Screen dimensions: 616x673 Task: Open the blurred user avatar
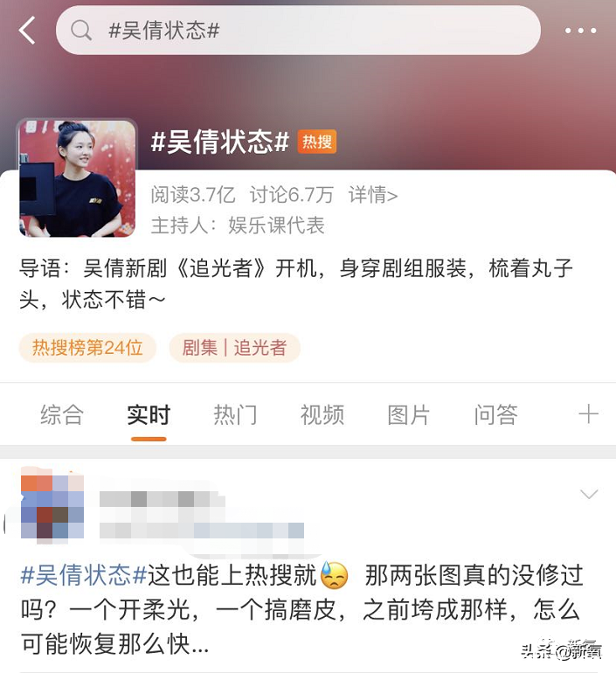click(52, 506)
